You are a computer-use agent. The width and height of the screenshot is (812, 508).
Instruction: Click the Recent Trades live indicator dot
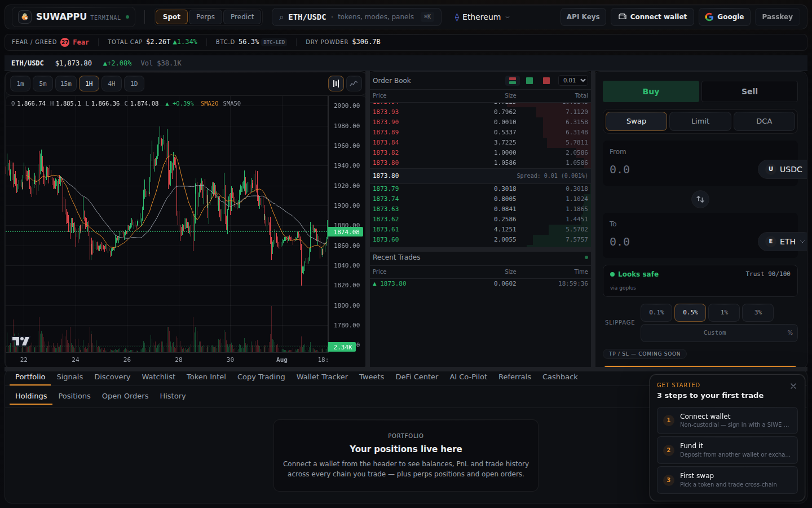586,257
